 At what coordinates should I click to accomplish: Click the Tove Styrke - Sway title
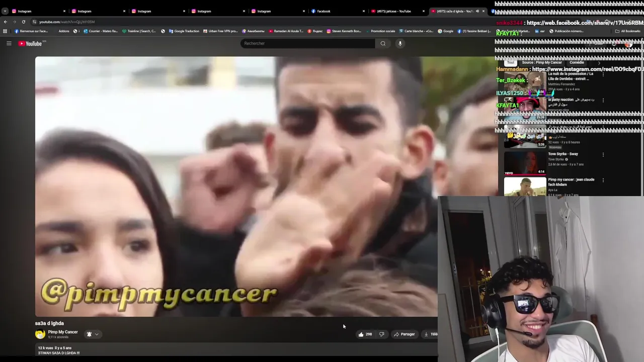(563, 154)
